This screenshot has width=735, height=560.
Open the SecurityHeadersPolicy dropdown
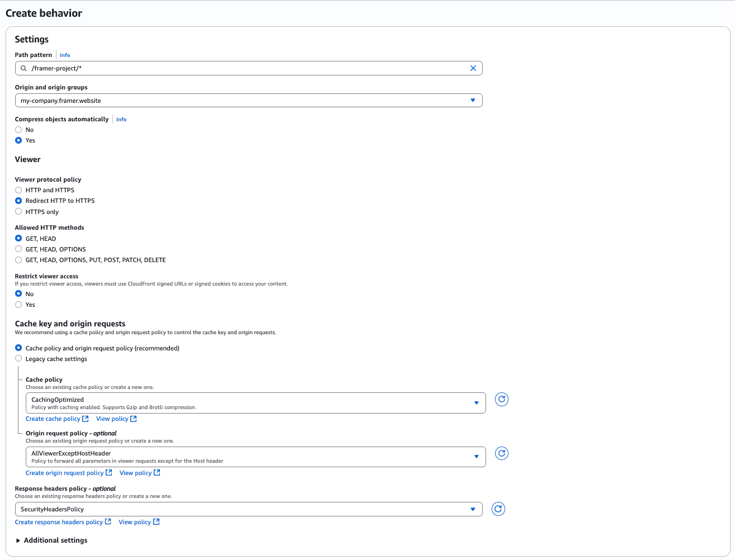click(x=248, y=509)
